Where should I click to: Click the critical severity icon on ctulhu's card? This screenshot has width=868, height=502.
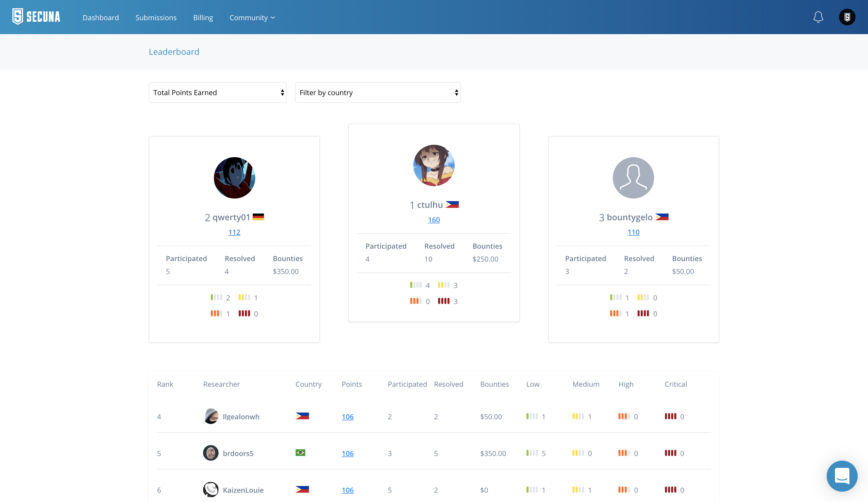tap(444, 301)
